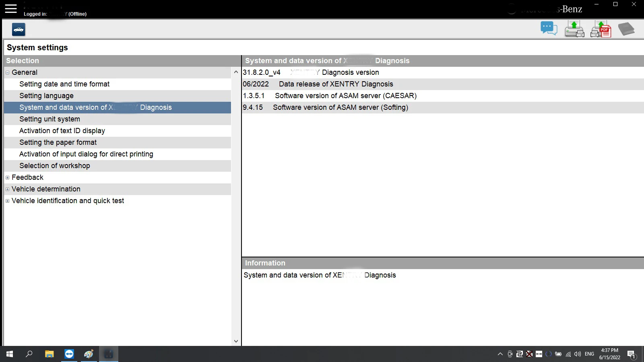
Task: Expand the Feedback tree node
Action: [7, 177]
